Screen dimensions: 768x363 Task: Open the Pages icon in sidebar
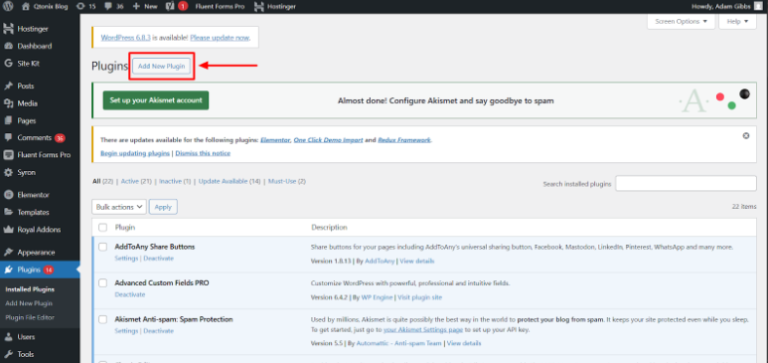click(x=8, y=121)
